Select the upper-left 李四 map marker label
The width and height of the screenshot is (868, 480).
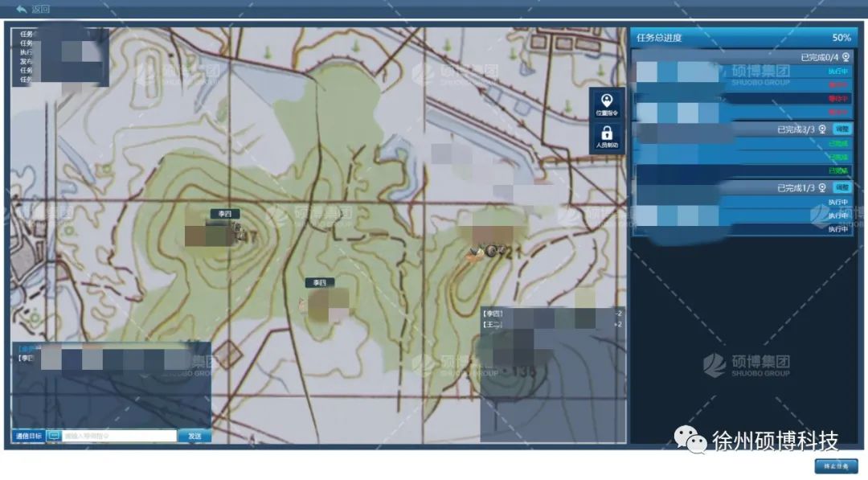pyautogui.click(x=225, y=213)
